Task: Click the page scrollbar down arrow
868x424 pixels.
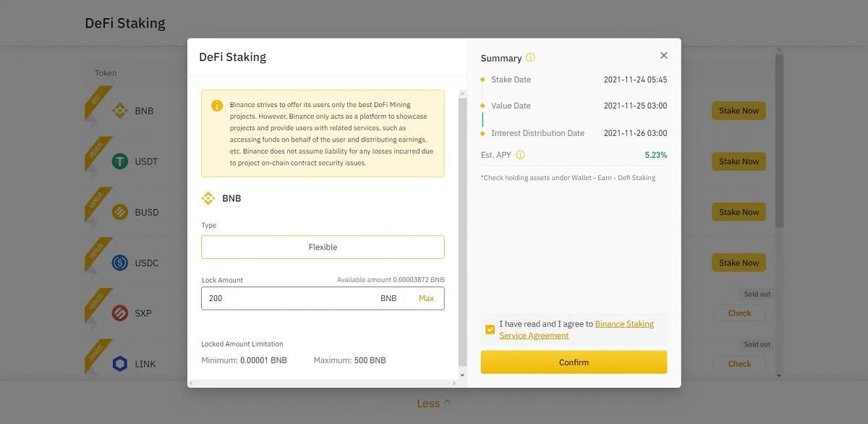Action: click(x=779, y=376)
